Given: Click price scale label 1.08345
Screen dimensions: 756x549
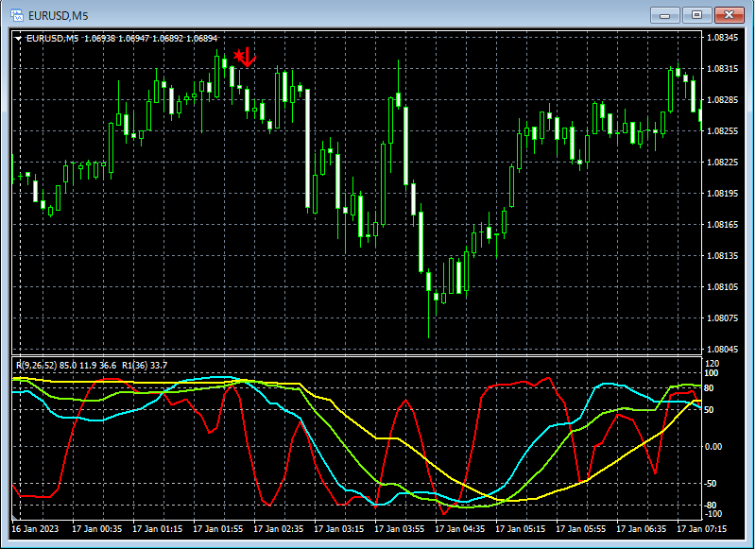Looking at the screenshot, I should (x=722, y=38).
